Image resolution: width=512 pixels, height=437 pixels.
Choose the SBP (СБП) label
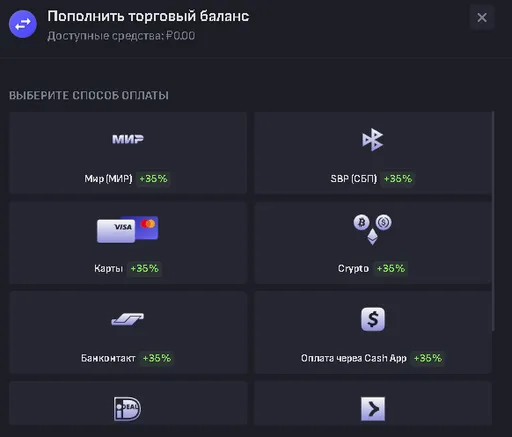pos(354,179)
